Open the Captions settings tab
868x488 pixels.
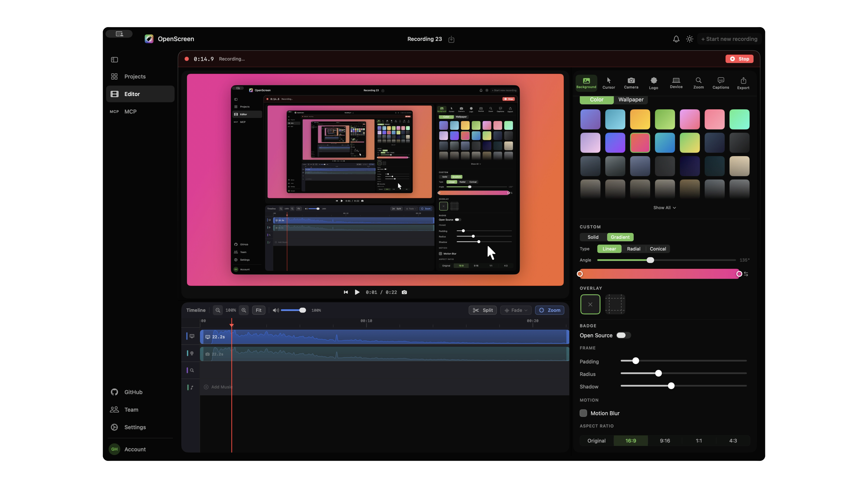(720, 83)
